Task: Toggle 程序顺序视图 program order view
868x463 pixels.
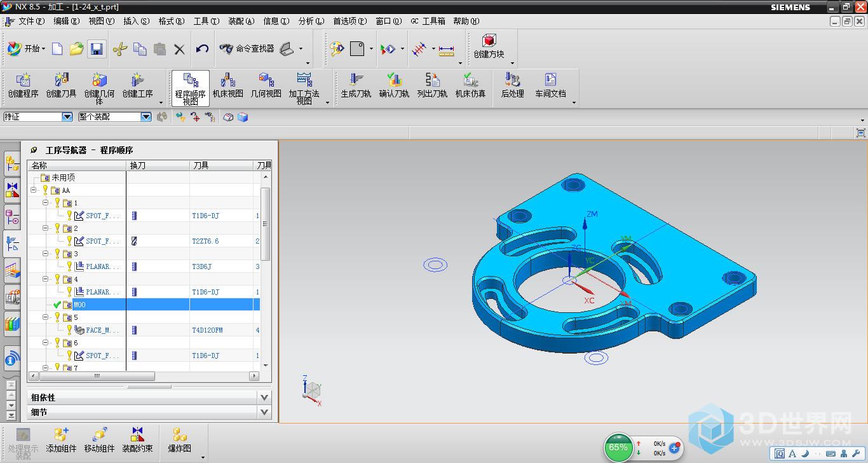Action: (x=191, y=88)
